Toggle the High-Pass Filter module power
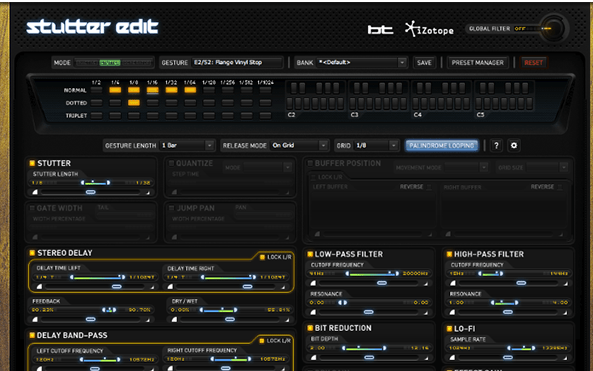The width and height of the screenshot is (593, 371). pyautogui.click(x=449, y=254)
